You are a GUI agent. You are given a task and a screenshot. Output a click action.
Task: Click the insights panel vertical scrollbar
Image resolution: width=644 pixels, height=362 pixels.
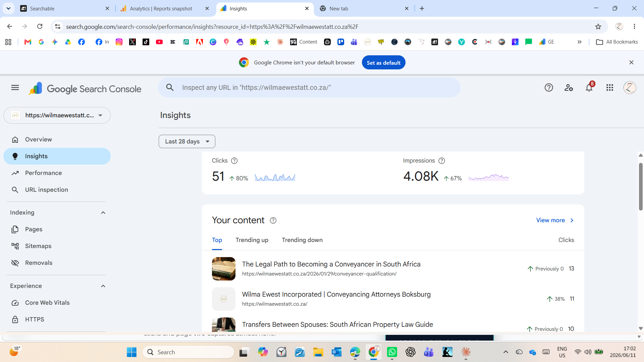(x=641, y=187)
